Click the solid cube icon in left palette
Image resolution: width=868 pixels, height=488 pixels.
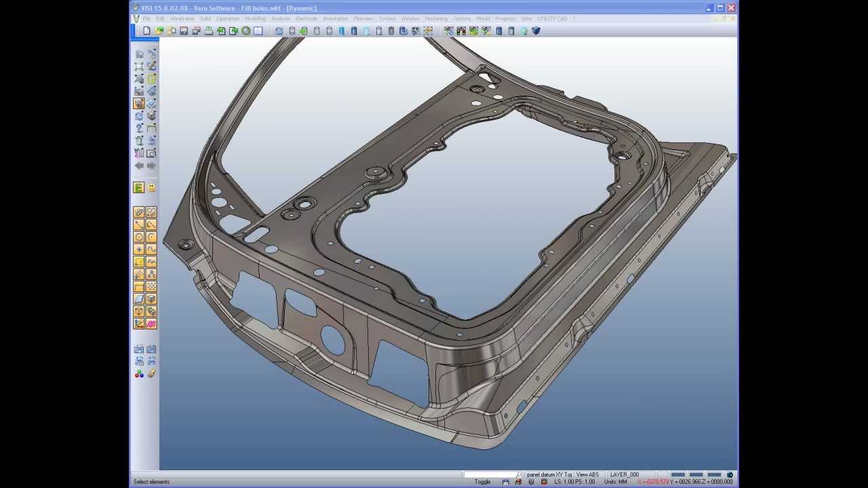click(x=151, y=299)
